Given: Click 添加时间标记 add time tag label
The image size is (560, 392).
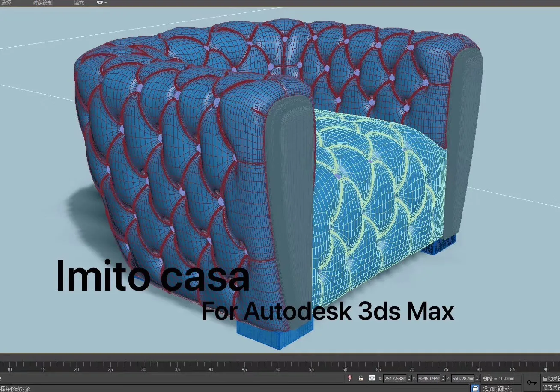Looking at the screenshot, I should point(497,389).
